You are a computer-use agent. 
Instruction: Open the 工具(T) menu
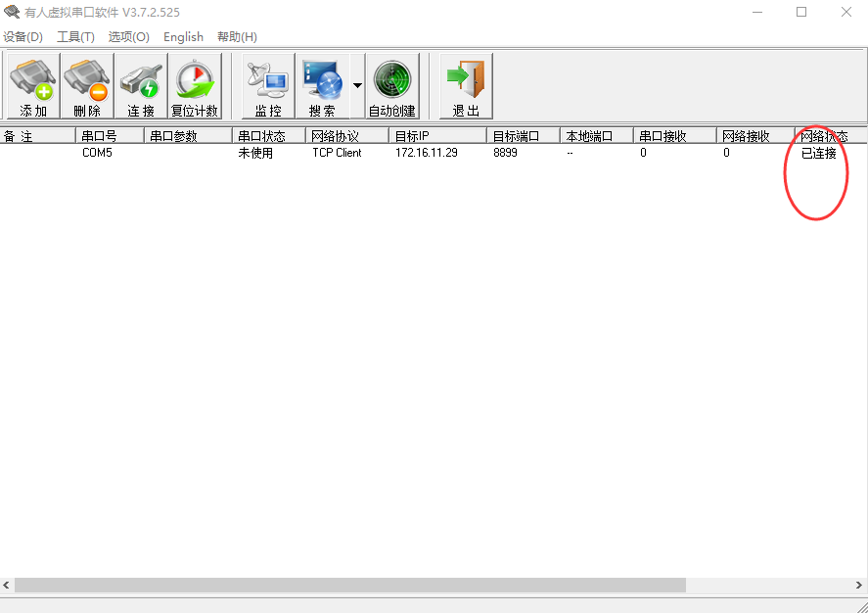point(75,37)
